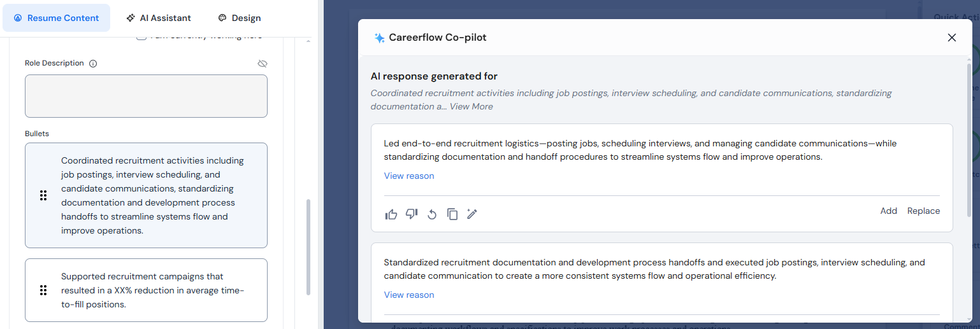This screenshot has width=980, height=329.
Task: Click into the Role Description text box
Action: point(146,96)
